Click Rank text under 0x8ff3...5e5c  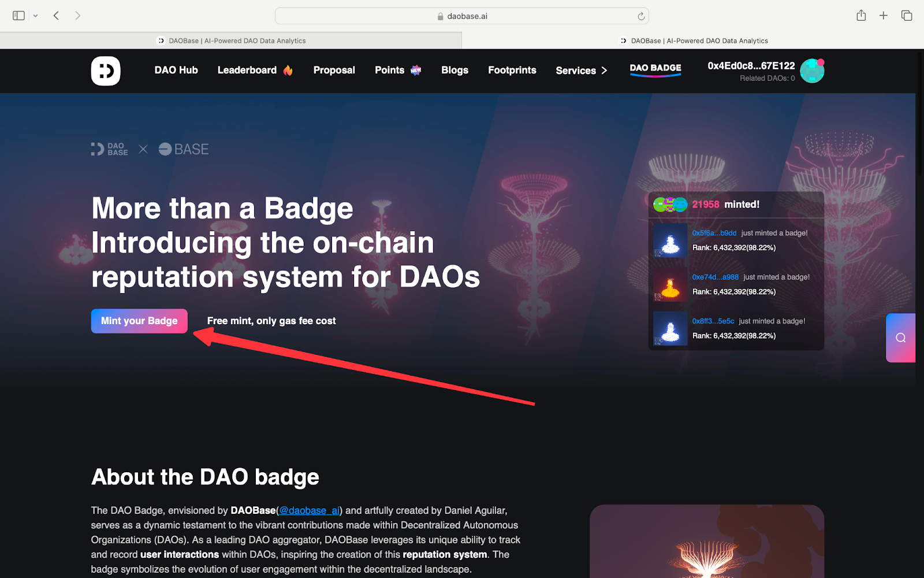tap(734, 336)
